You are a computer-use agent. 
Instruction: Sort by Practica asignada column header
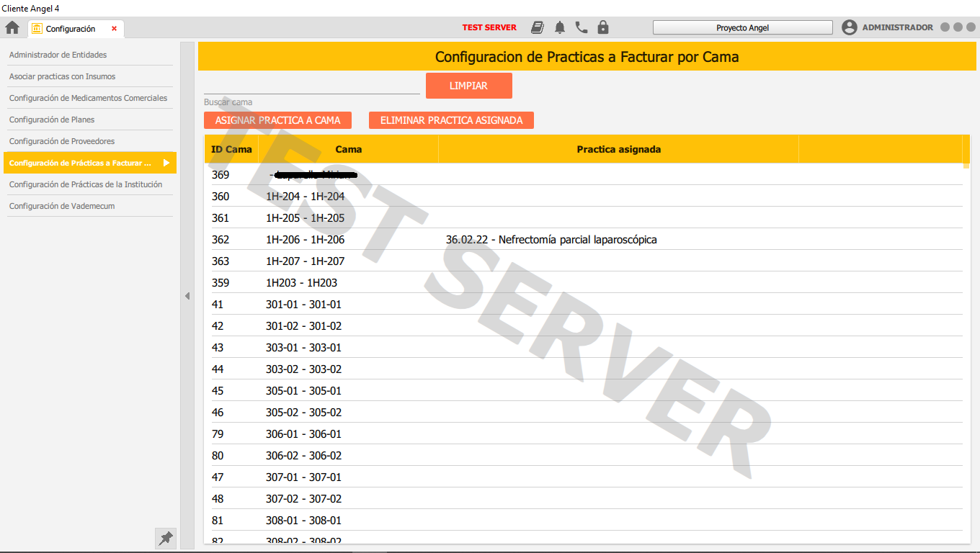[x=618, y=149]
